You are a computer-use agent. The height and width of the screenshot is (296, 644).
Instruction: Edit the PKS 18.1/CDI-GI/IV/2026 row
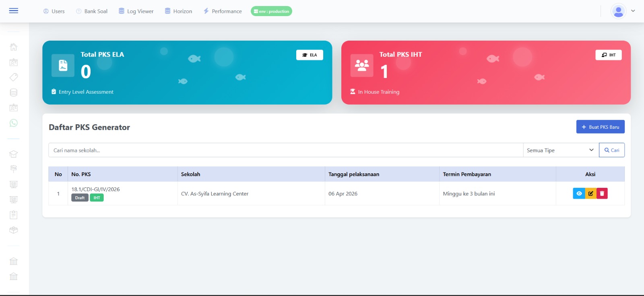click(590, 193)
